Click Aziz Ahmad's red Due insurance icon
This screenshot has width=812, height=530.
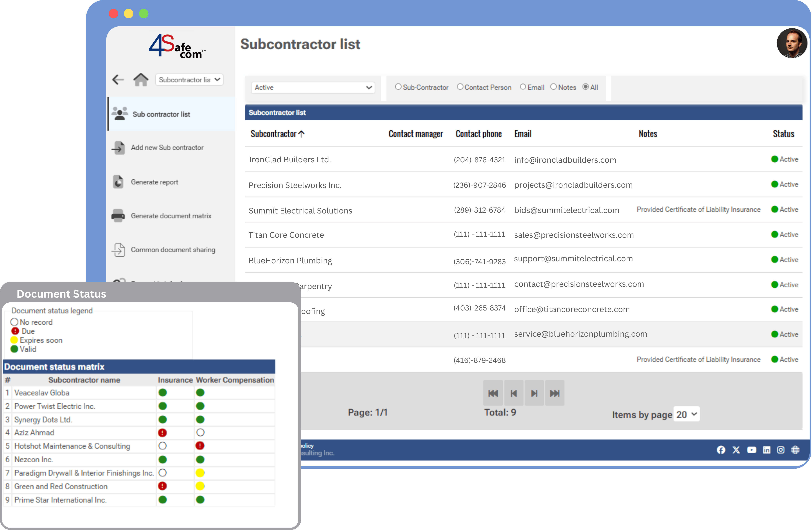click(x=162, y=433)
